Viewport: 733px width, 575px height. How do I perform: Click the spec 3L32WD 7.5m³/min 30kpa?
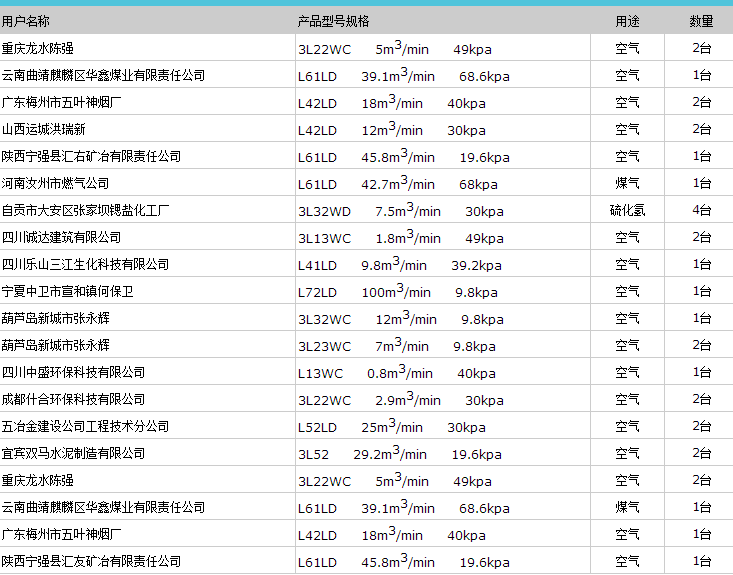pyautogui.click(x=401, y=210)
